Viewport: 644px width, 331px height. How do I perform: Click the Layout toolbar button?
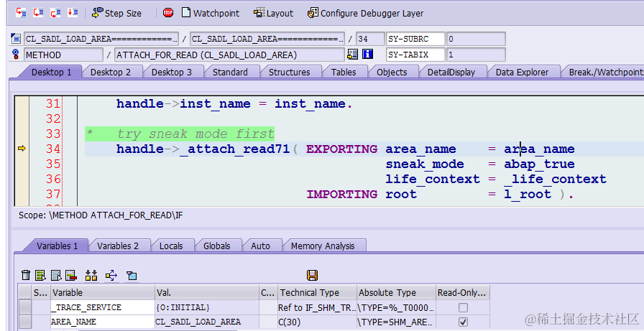tap(274, 13)
